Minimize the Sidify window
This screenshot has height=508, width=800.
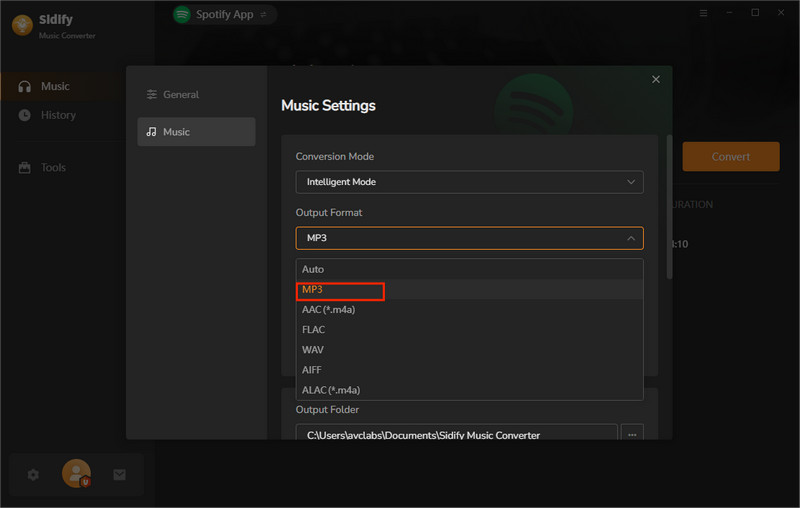(729, 13)
